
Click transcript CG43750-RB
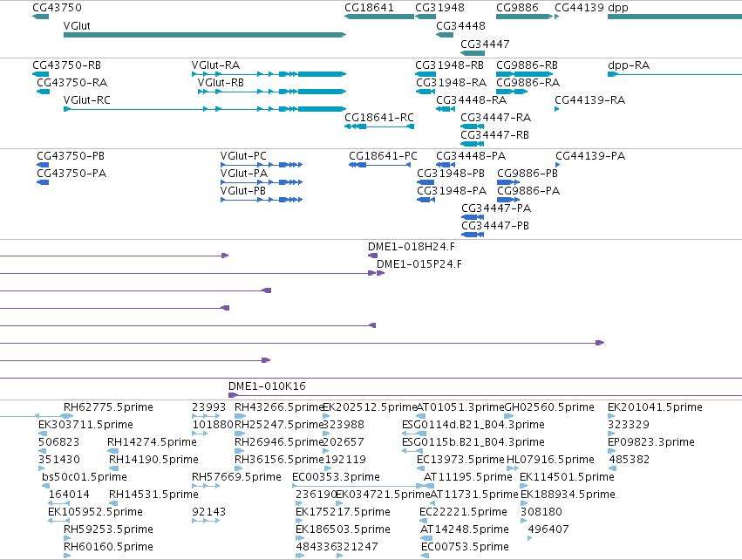[41, 74]
